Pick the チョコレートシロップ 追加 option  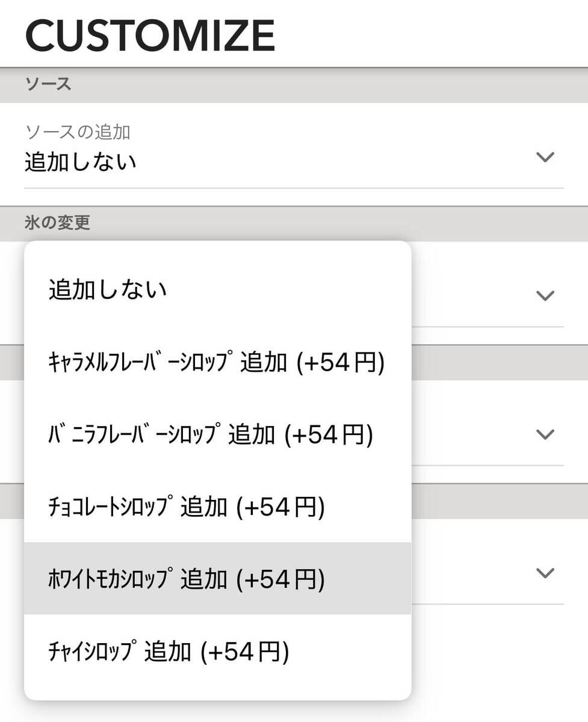(x=187, y=507)
